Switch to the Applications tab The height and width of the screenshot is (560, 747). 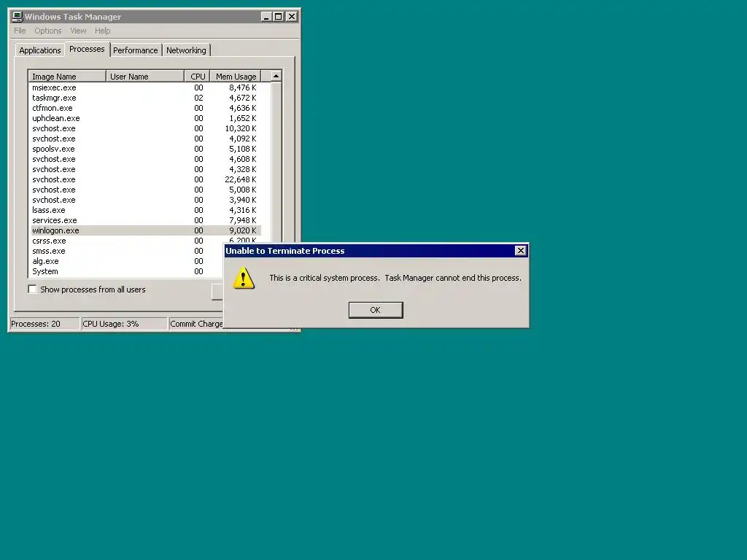pos(40,50)
